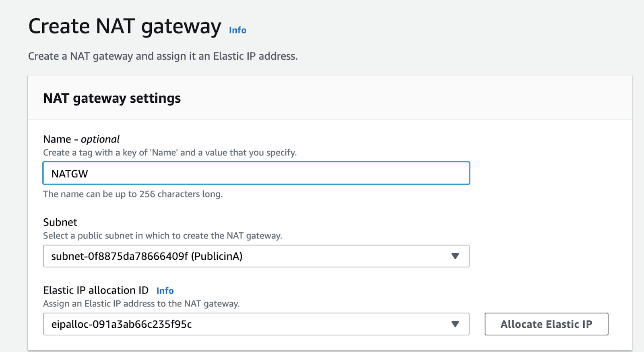Click the 'Subnet' field label
The height and width of the screenshot is (352, 644).
(60, 222)
